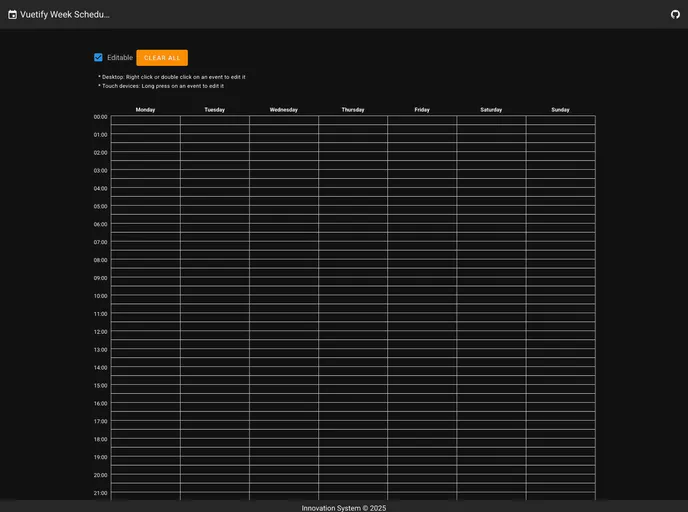This screenshot has height=512, width=688.
Task: Click the Thursday 02:00 schedule slot
Action: [353, 157]
